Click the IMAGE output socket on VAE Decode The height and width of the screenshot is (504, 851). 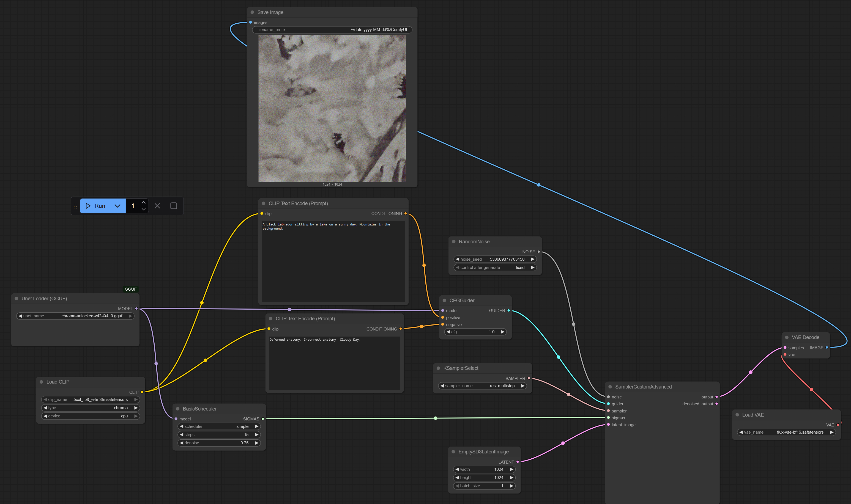(827, 348)
